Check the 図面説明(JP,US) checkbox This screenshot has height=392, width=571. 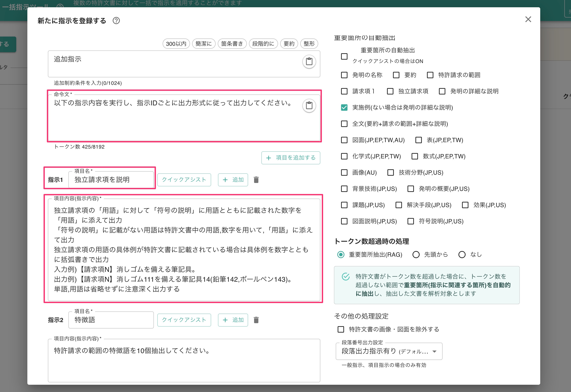pyautogui.click(x=344, y=221)
